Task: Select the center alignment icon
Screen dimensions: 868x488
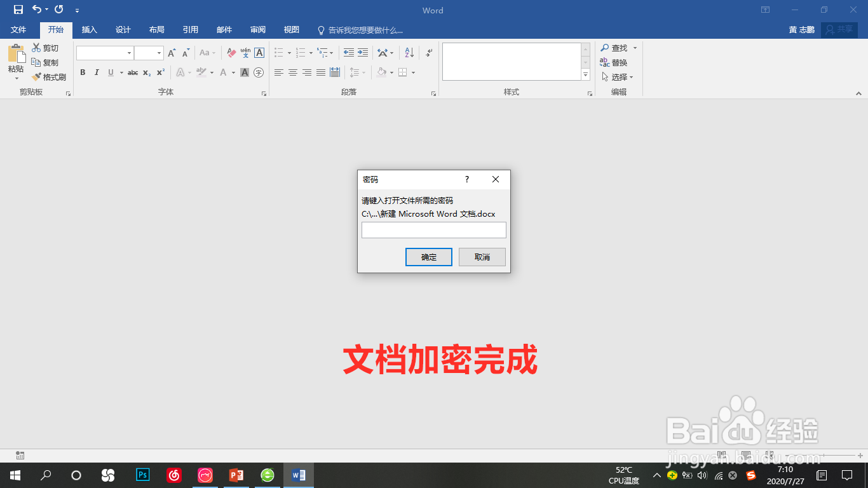Action: coord(292,72)
